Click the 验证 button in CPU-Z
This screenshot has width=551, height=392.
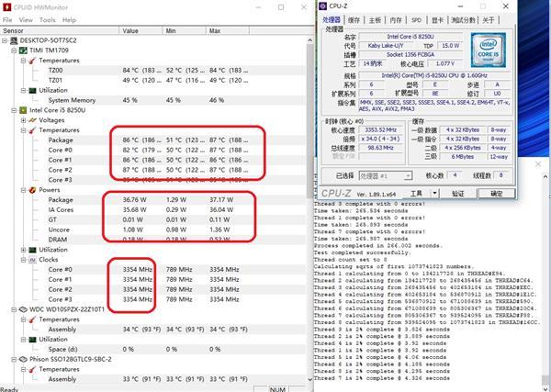(458, 194)
